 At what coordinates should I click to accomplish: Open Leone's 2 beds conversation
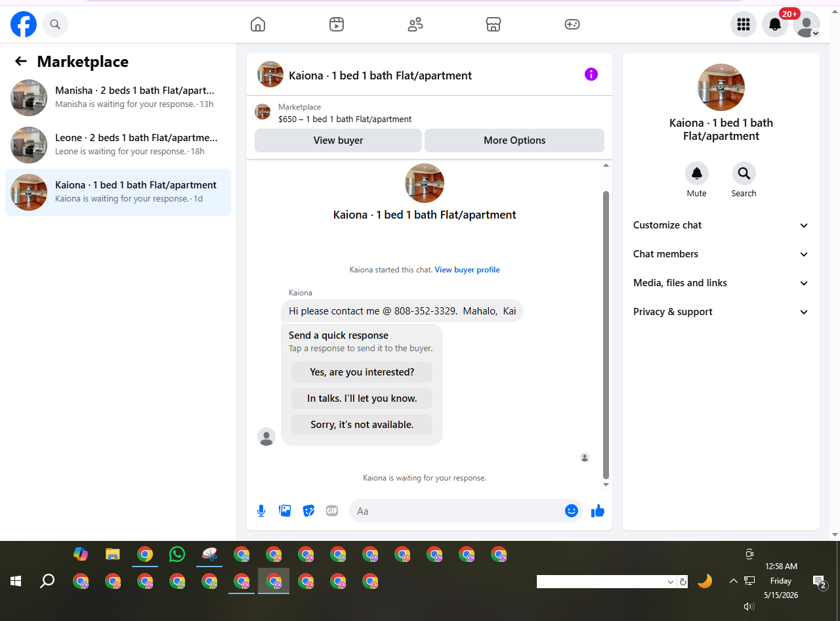pyautogui.click(x=118, y=145)
